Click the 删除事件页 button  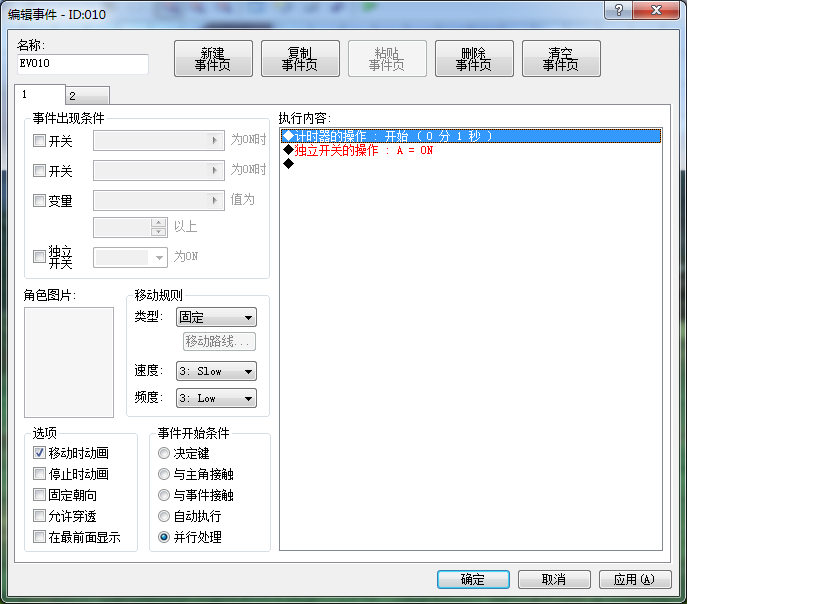(x=474, y=58)
